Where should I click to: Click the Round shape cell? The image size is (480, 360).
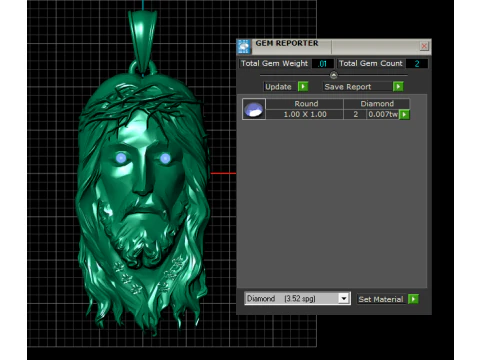click(305, 104)
